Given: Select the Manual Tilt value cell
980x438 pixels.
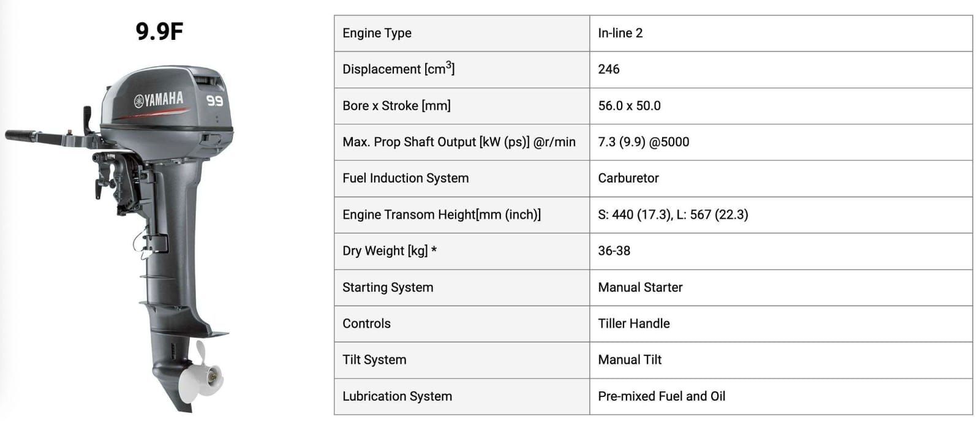Looking at the screenshot, I should (781, 360).
